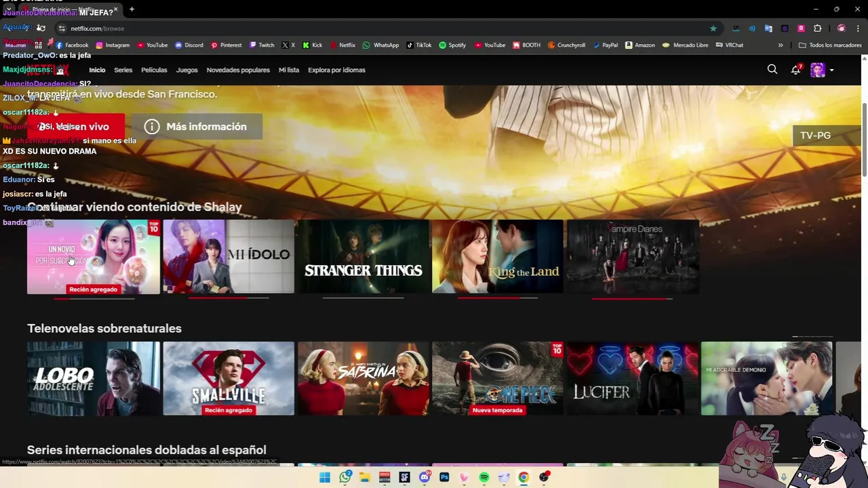Bookmark star icon in address bar
This screenshot has width=868, height=488.
(713, 28)
